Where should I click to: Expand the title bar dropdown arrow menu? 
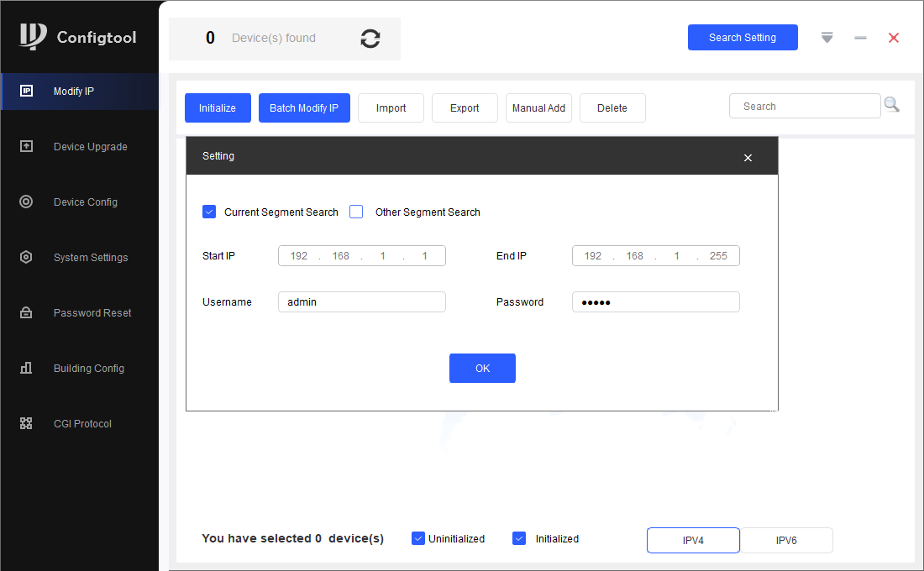pyautogui.click(x=827, y=38)
